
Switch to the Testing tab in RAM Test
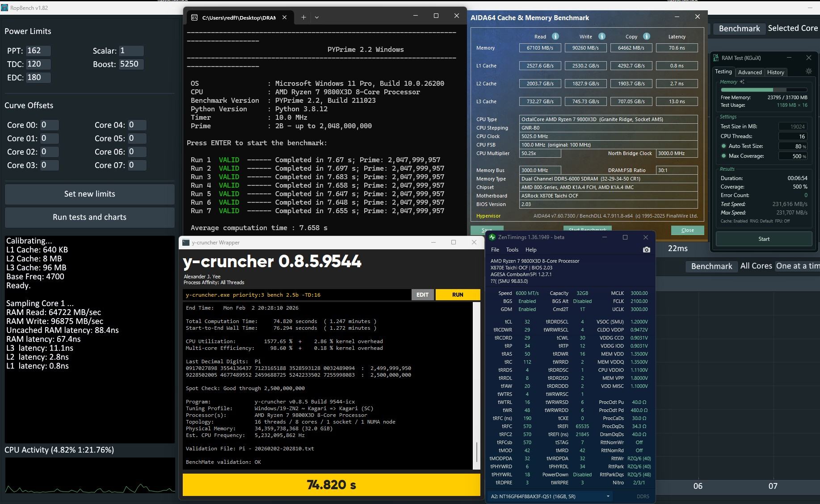[723, 71]
